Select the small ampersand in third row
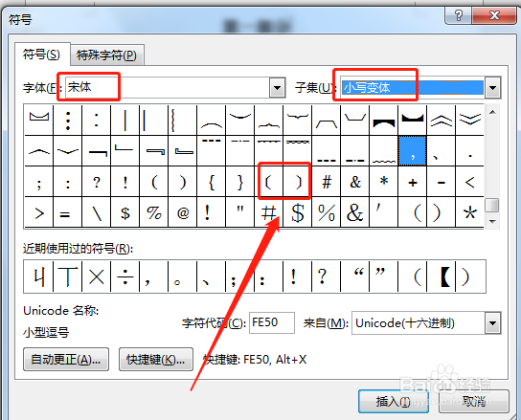521x420 pixels. click(355, 182)
